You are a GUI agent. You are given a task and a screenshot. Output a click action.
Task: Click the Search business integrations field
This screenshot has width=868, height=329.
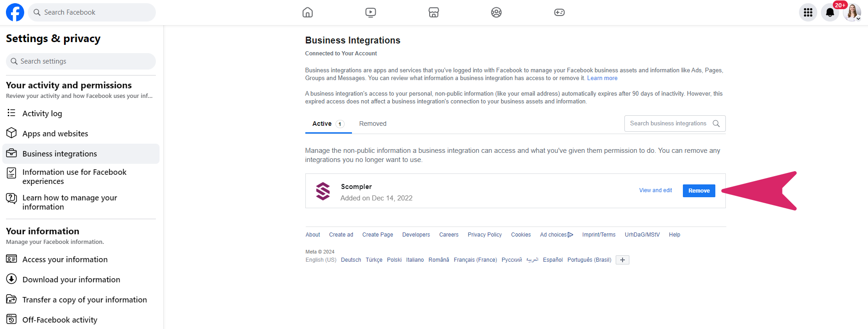[668, 124]
